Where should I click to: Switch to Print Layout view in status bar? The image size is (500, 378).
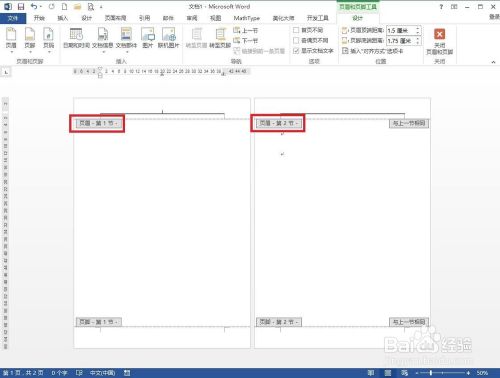(x=388, y=373)
